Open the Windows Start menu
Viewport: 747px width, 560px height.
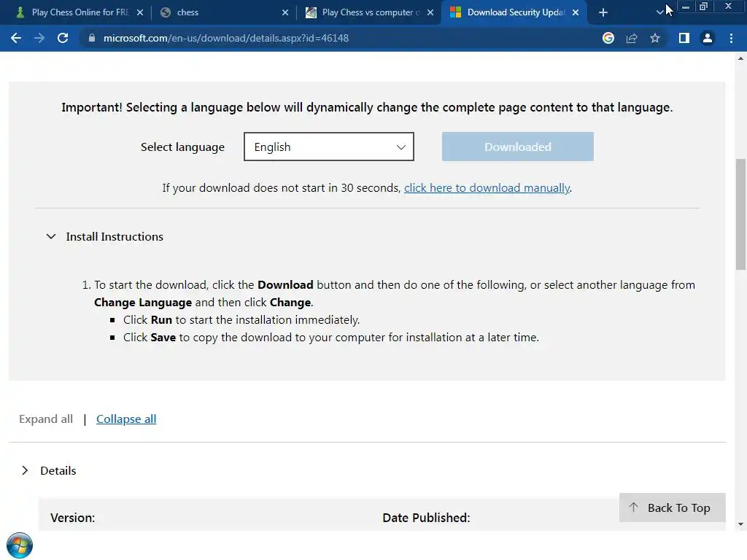click(x=19, y=545)
